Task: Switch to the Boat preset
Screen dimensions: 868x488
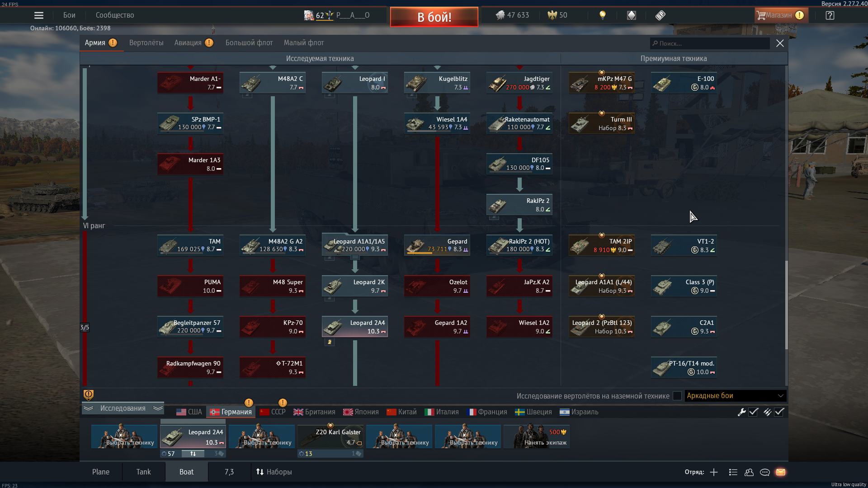Action: 186,472
